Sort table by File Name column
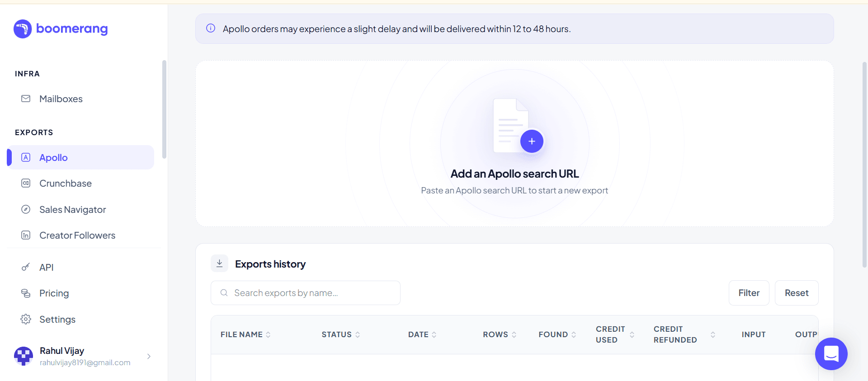This screenshot has height=381, width=868. pos(245,334)
